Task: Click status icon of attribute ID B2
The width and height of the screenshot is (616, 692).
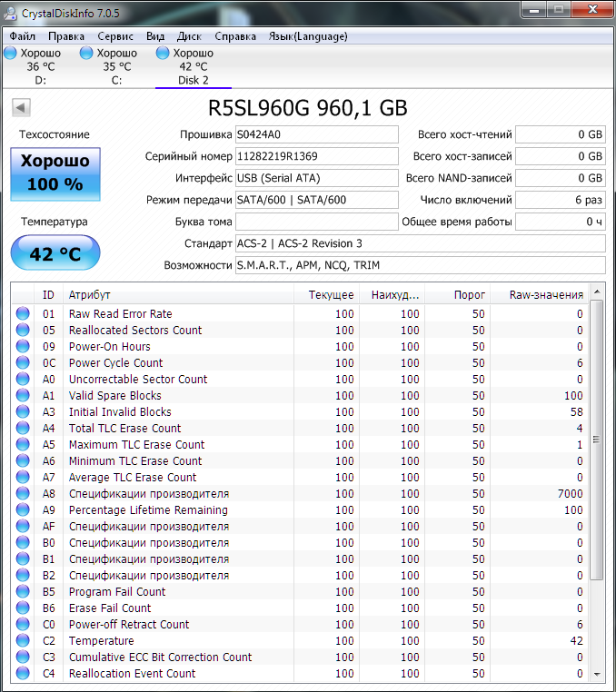Action: [x=23, y=575]
